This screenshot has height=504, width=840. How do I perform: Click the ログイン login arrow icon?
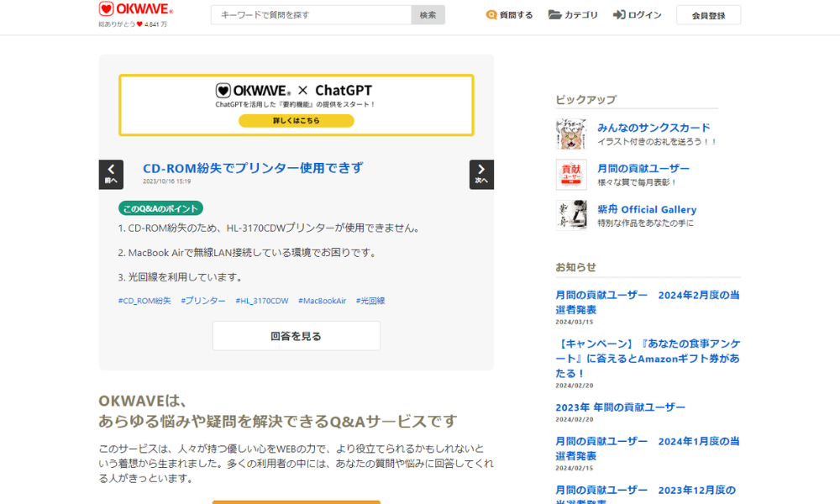(619, 15)
